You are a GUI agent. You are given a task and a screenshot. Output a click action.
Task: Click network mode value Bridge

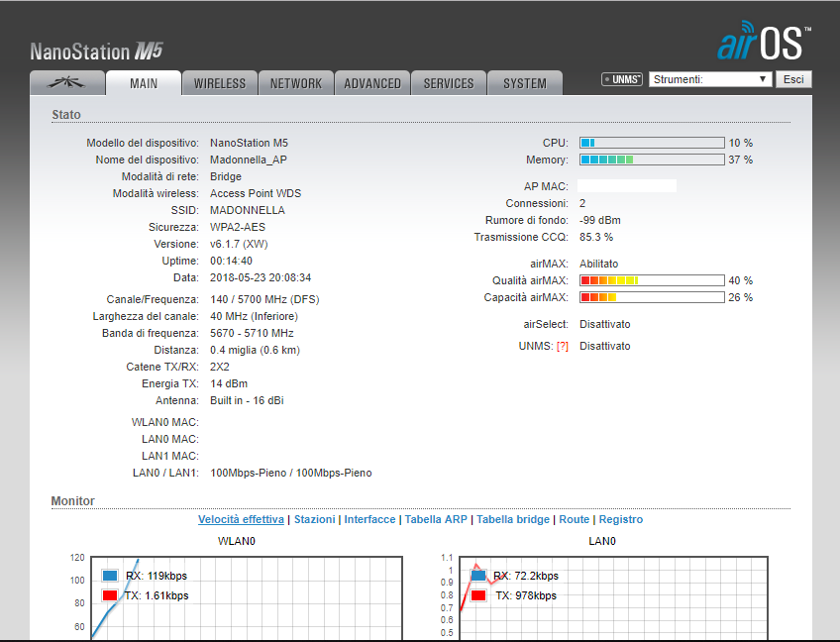coord(226,176)
